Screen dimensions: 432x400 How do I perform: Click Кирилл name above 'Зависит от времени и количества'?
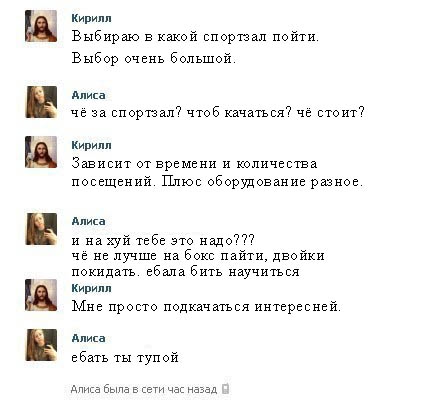tap(91, 145)
